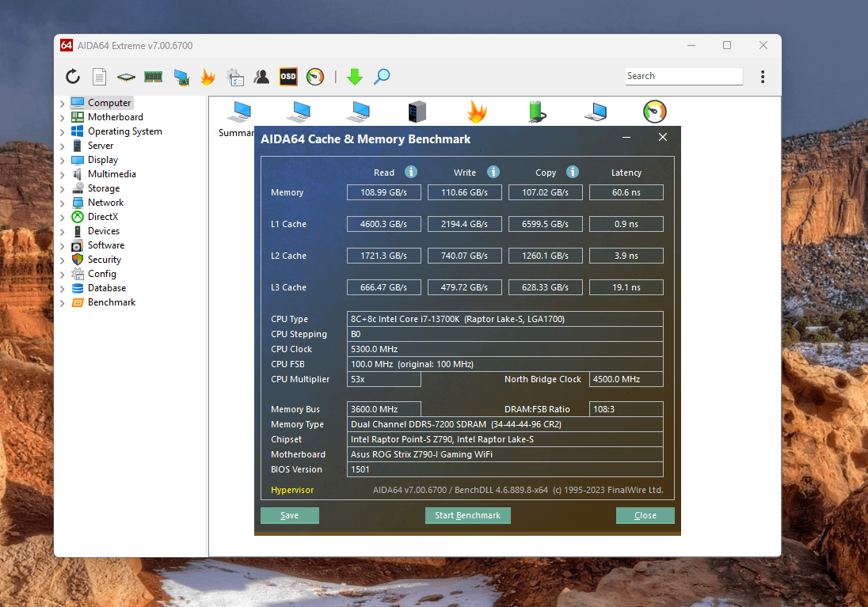Click the Start Benchmark button
Image resolution: width=868 pixels, height=607 pixels.
pos(468,515)
